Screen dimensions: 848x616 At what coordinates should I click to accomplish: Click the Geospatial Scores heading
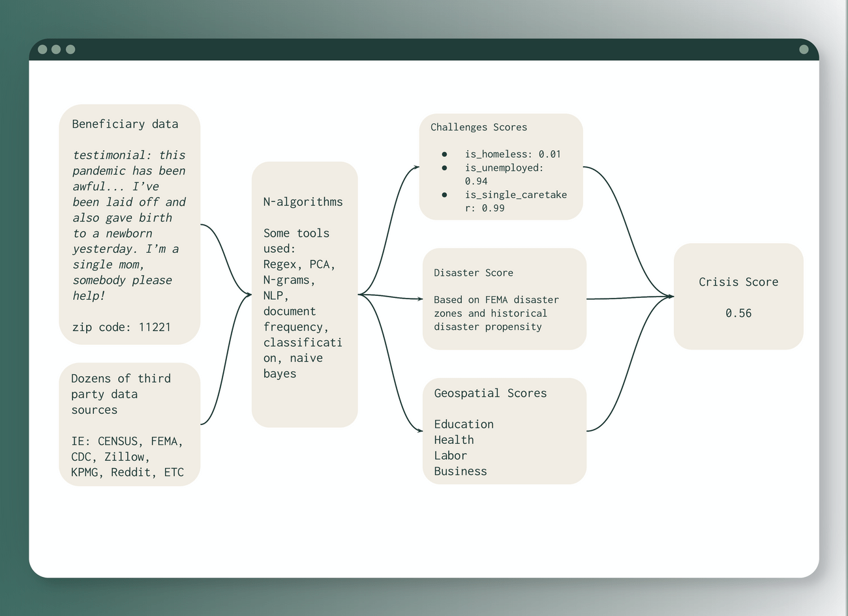(x=490, y=393)
